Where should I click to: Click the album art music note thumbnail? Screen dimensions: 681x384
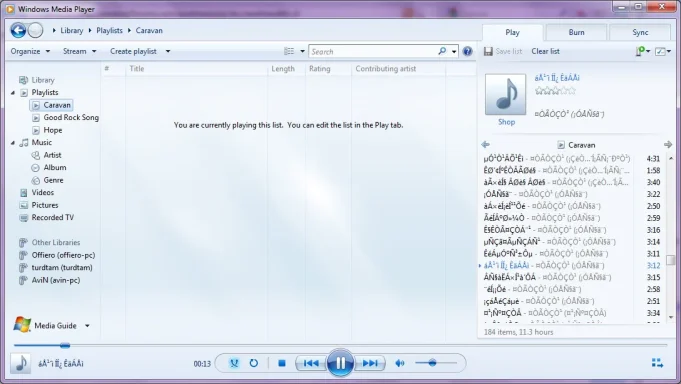coord(505,94)
